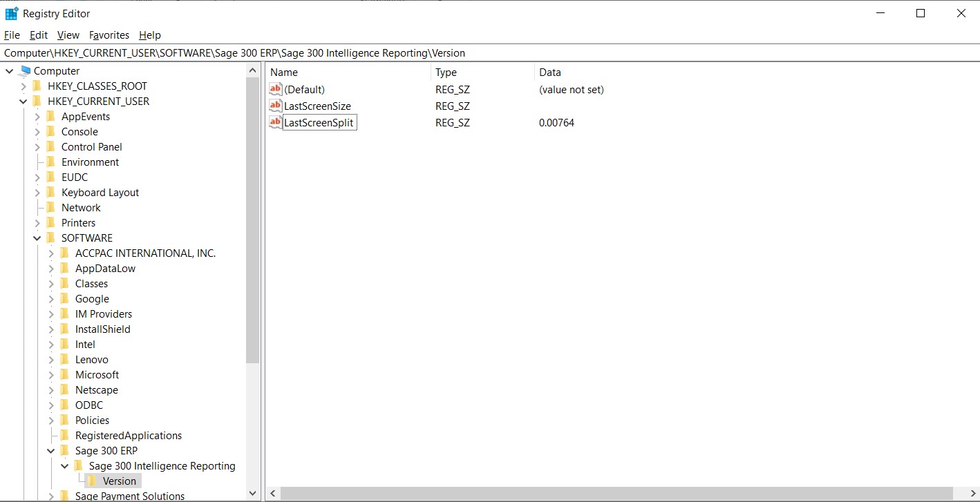
Task: Select the (Default) value name
Action: click(304, 90)
